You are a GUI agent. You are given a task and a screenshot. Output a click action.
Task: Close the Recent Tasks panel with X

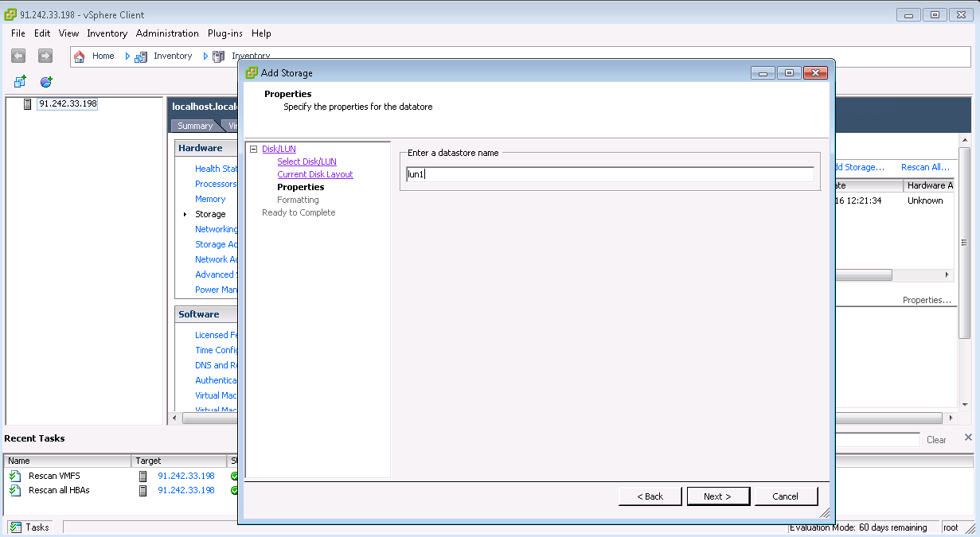click(968, 438)
